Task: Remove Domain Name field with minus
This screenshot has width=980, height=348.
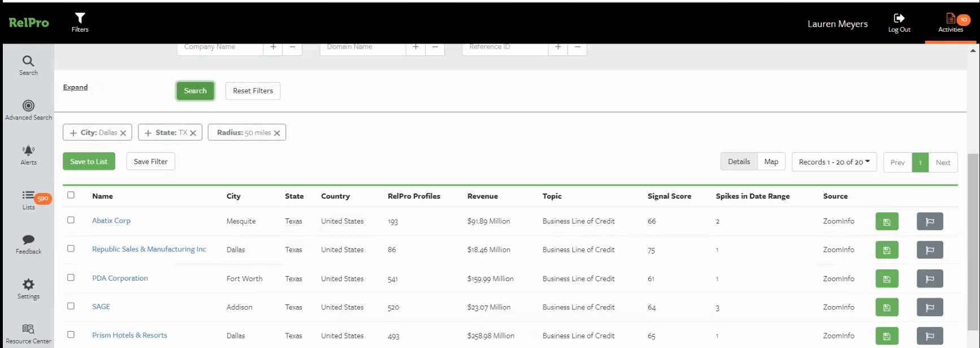Action: point(435,48)
